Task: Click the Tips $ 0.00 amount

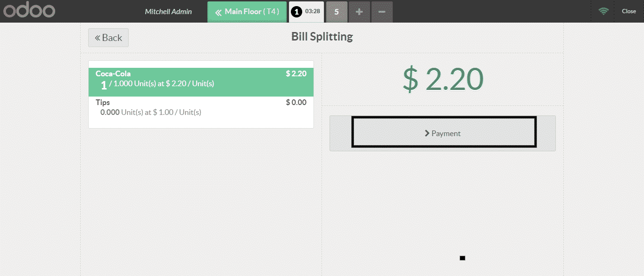Action: (x=296, y=102)
